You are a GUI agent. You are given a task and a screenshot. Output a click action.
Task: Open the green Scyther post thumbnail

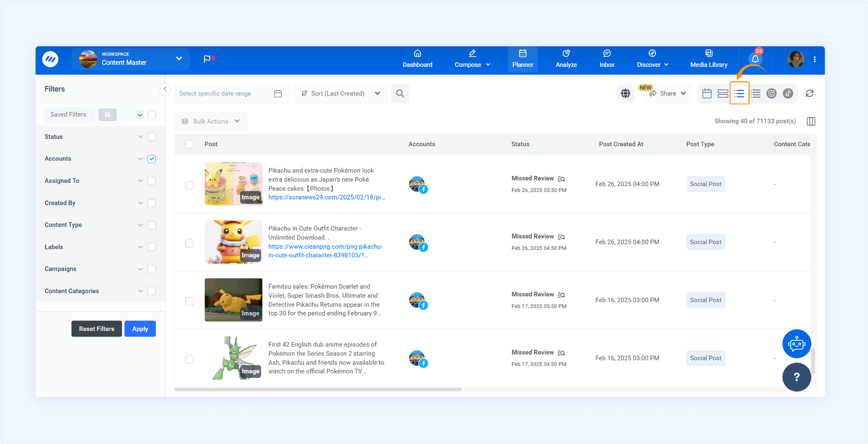(x=233, y=358)
